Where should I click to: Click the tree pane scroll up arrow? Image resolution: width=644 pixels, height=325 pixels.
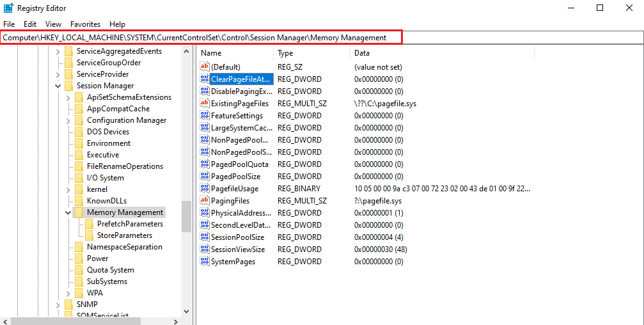[186, 51]
